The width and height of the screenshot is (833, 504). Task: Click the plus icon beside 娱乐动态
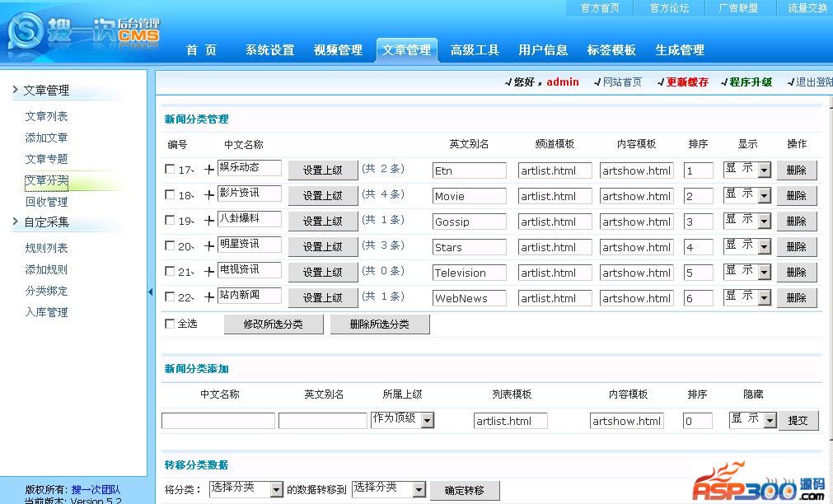[209, 170]
